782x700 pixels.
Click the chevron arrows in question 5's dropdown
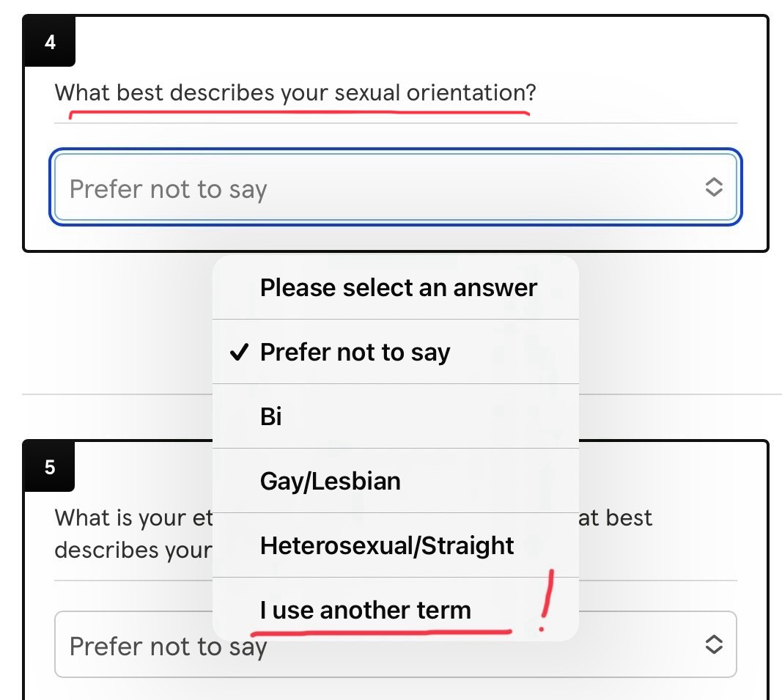(714, 644)
